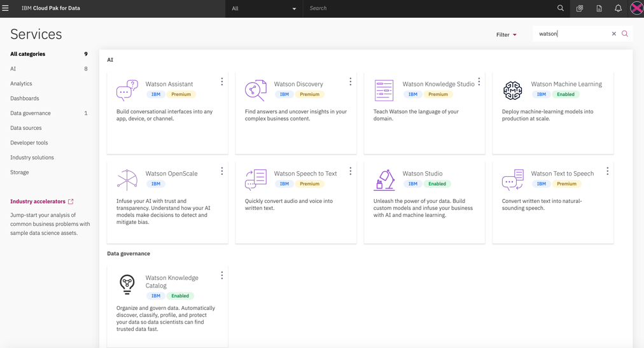Click the Services page heading
The height and width of the screenshot is (348, 644).
click(36, 34)
